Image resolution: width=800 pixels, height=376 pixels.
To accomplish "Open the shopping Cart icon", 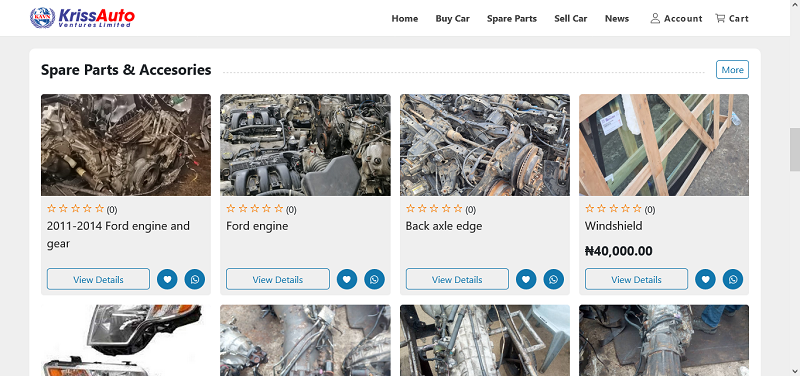I will coord(720,18).
